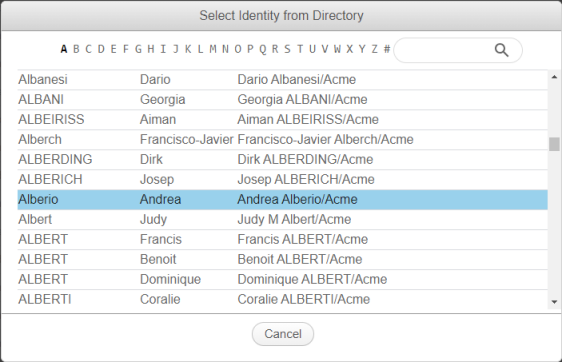Filter directory by letter A
The height and width of the screenshot is (362, 562).
64,49
